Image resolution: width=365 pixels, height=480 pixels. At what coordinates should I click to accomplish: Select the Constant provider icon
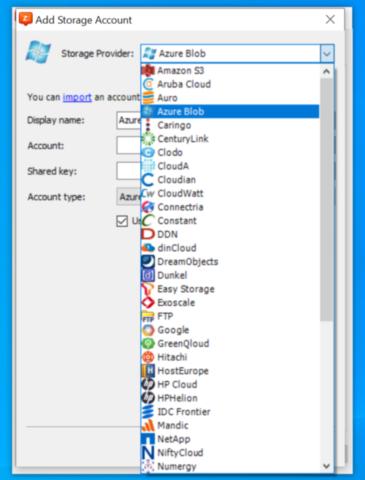click(148, 221)
